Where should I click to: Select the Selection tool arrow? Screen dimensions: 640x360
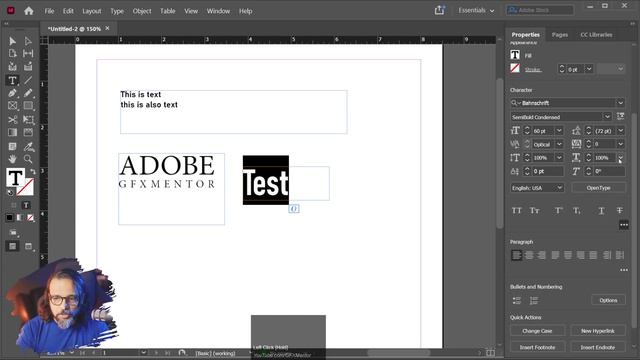(x=12, y=41)
